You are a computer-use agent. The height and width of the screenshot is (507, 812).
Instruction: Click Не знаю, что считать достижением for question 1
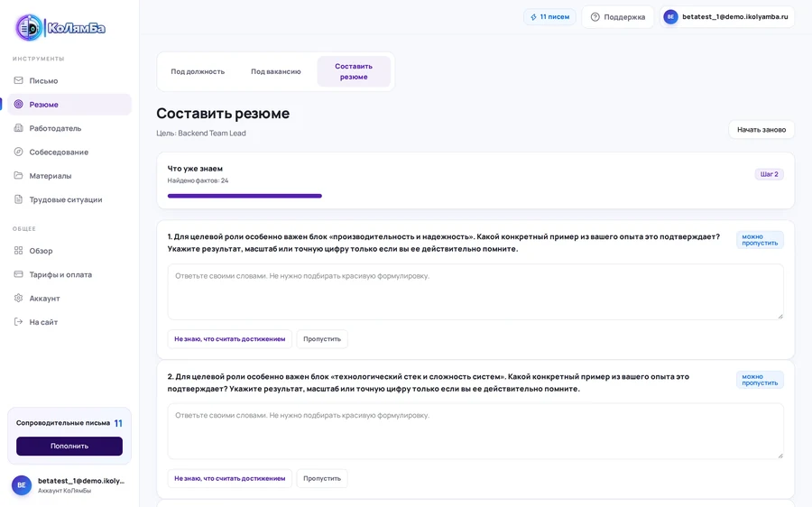coord(230,339)
